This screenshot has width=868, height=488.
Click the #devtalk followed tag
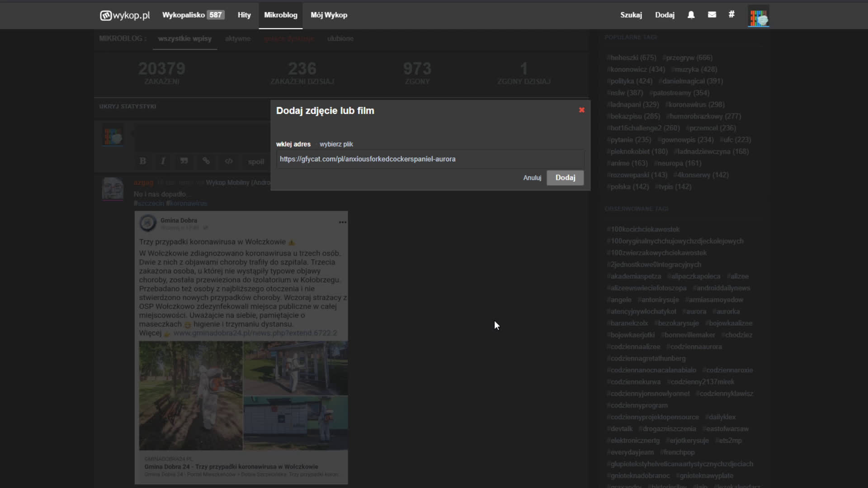619,429
